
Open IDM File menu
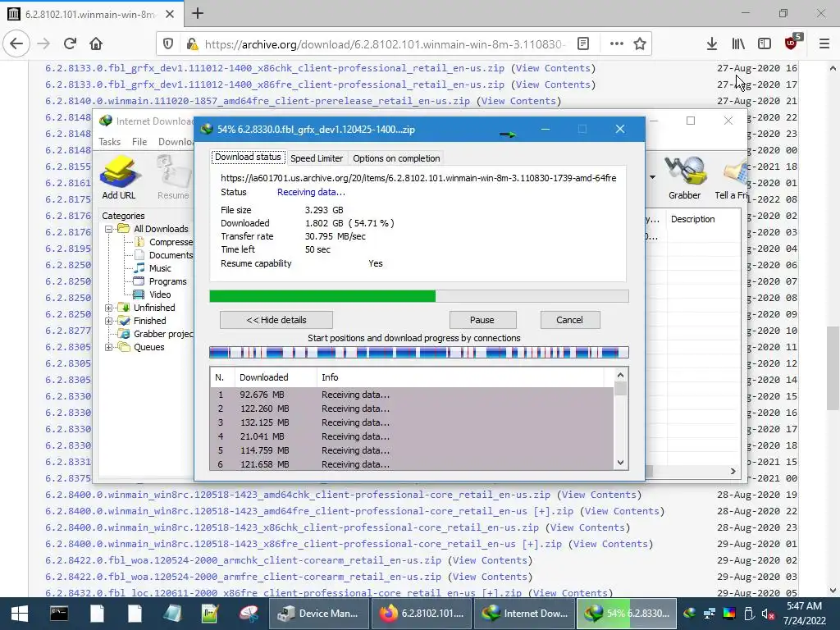[x=139, y=142]
